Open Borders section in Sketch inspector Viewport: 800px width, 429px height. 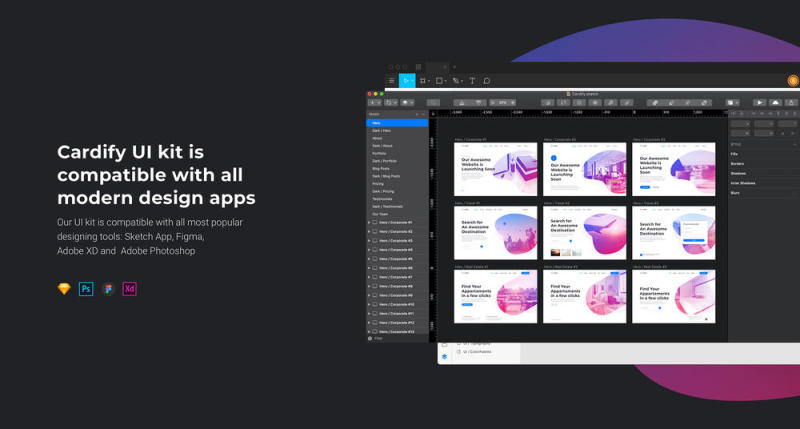[737, 164]
